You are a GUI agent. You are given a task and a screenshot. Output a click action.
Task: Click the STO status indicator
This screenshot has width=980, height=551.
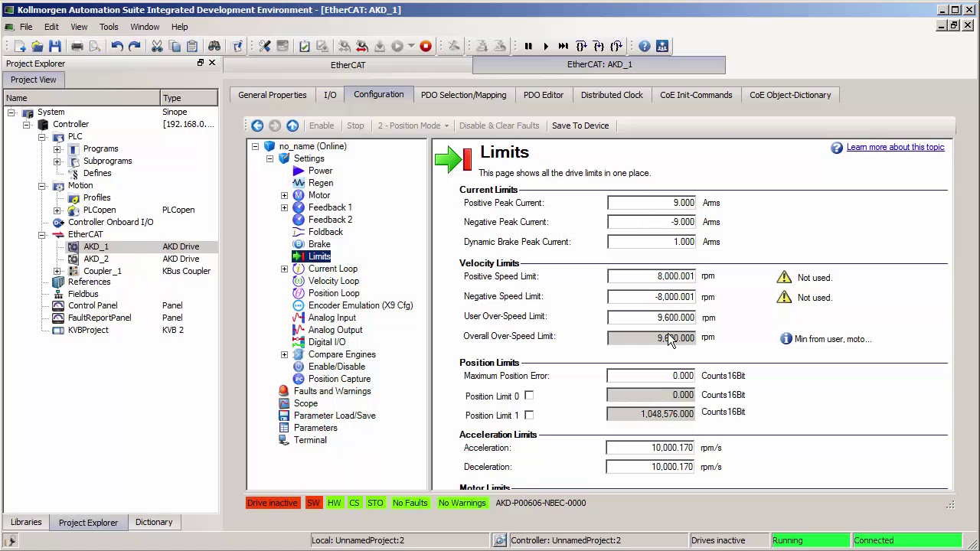pyautogui.click(x=375, y=503)
